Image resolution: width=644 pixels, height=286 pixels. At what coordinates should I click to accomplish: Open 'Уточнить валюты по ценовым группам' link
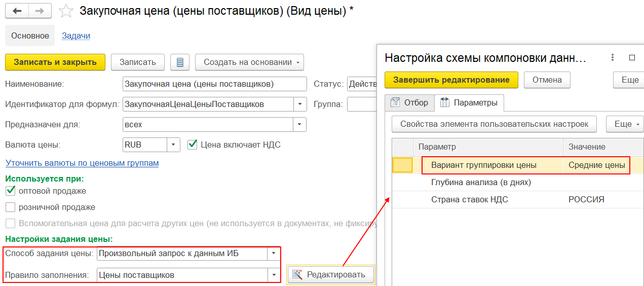click(x=82, y=163)
